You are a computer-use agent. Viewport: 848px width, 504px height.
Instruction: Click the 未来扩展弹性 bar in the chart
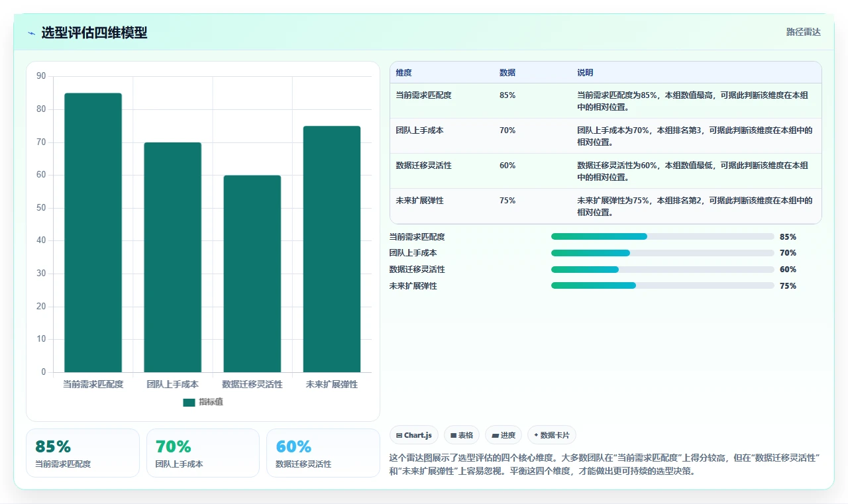[332, 249]
